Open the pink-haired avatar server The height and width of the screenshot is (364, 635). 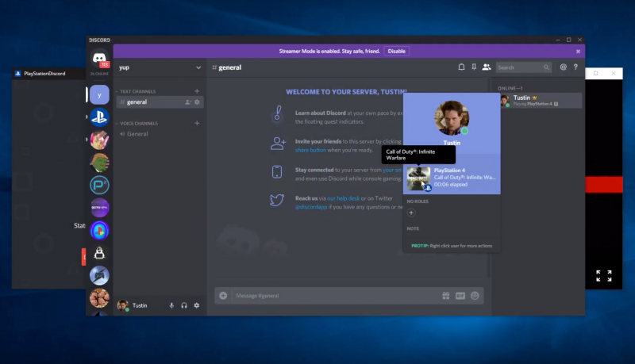(99, 140)
